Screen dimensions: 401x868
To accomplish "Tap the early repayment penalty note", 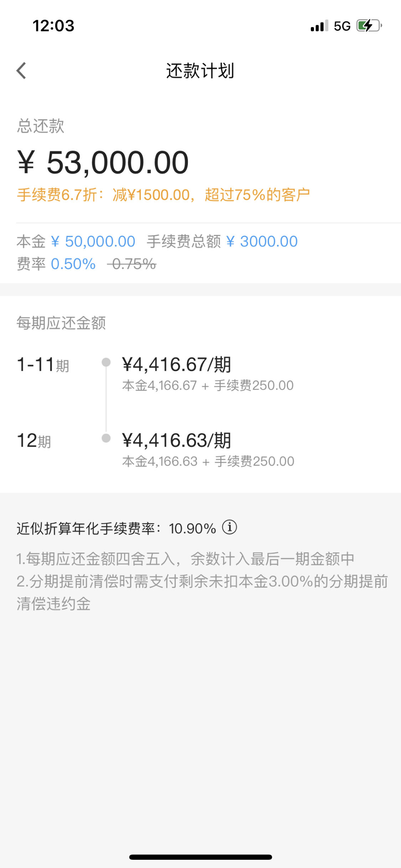I will [202, 592].
